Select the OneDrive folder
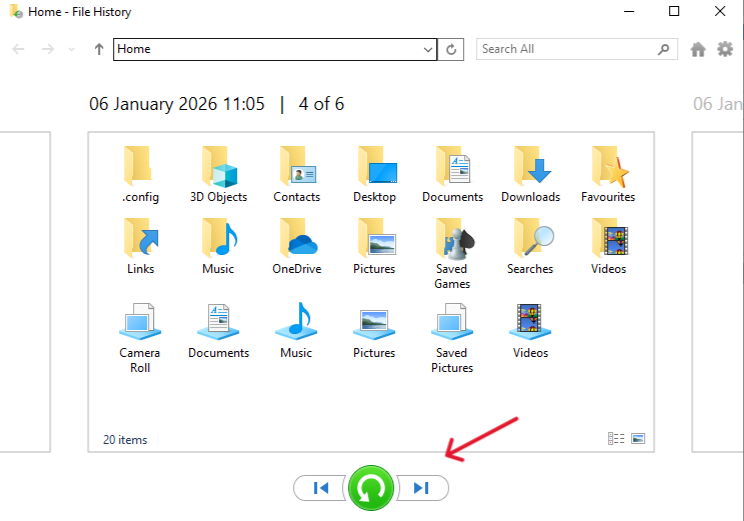This screenshot has height=521, width=744. 297,247
